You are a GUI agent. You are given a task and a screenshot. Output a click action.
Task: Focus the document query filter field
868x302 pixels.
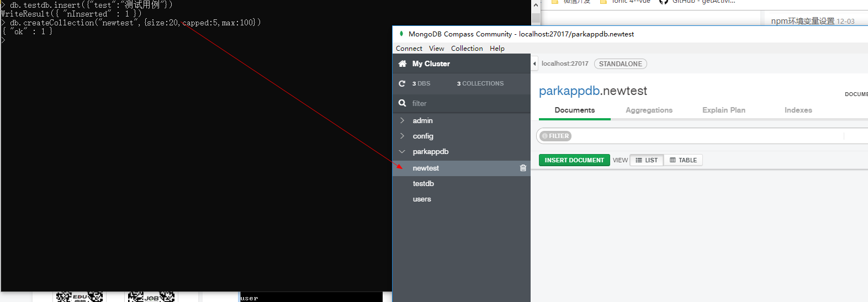pyautogui.click(x=707, y=136)
